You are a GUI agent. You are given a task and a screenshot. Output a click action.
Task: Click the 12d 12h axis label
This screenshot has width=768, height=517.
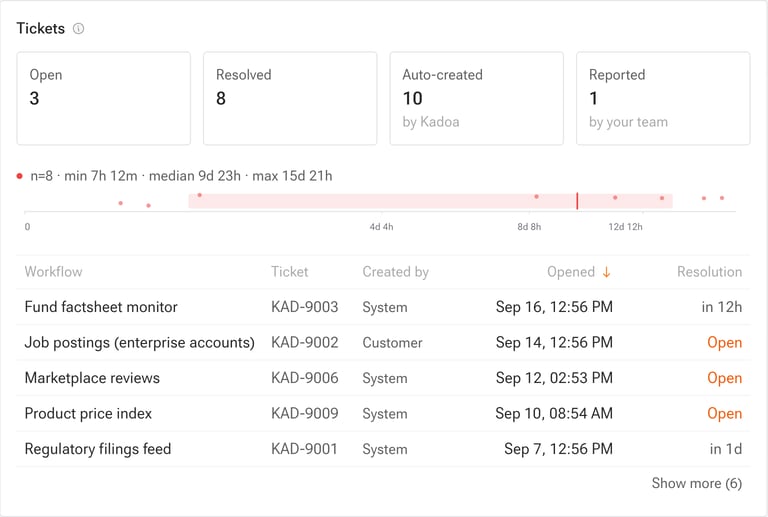pos(625,227)
